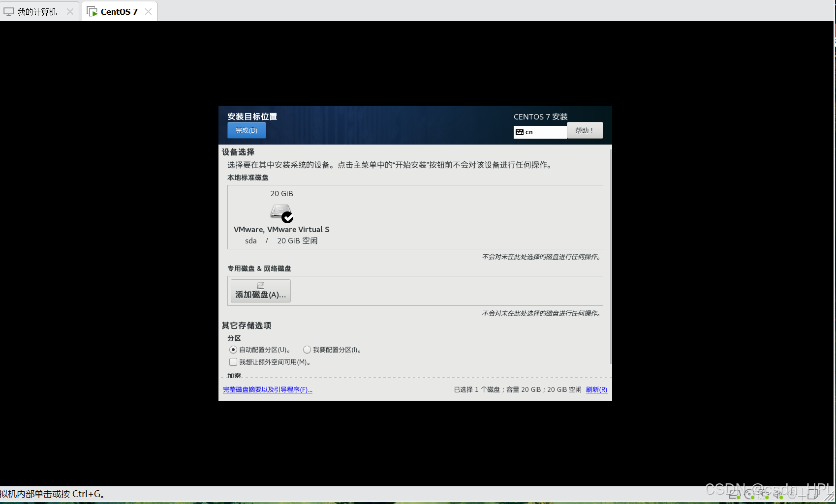Open 完整磁盘摘要以及引导程序(F)... link
Viewport: 836px width, 504px height.
click(x=268, y=389)
